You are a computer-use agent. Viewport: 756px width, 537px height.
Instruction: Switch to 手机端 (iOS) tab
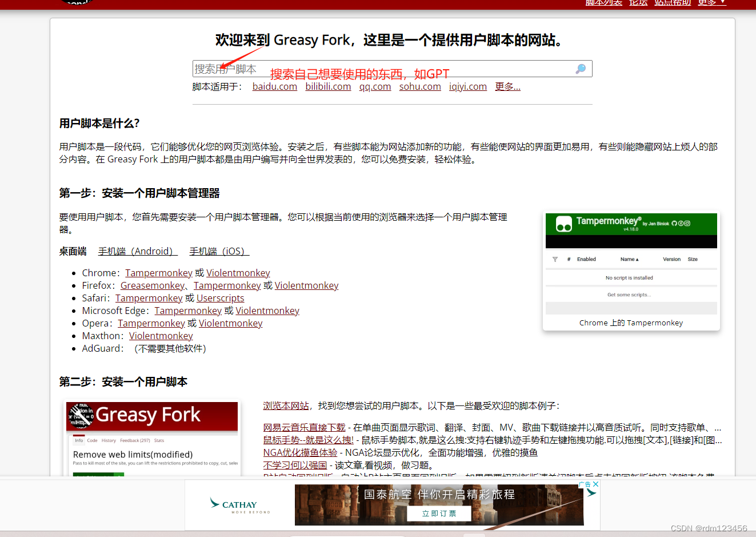click(x=219, y=251)
